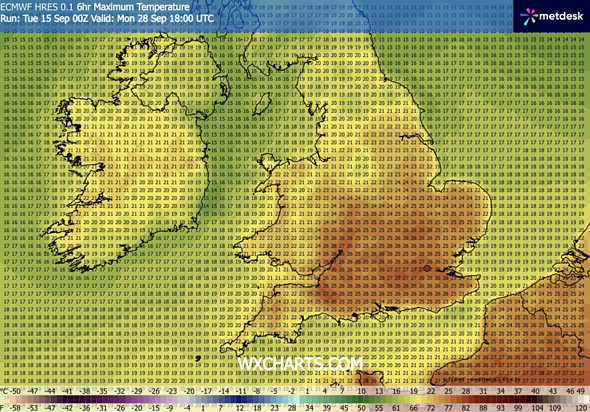The height and width of the screenshot is (412, 590).
Task: Select the 40 °C mark on color scale
Action: click(x=535, y=391)
